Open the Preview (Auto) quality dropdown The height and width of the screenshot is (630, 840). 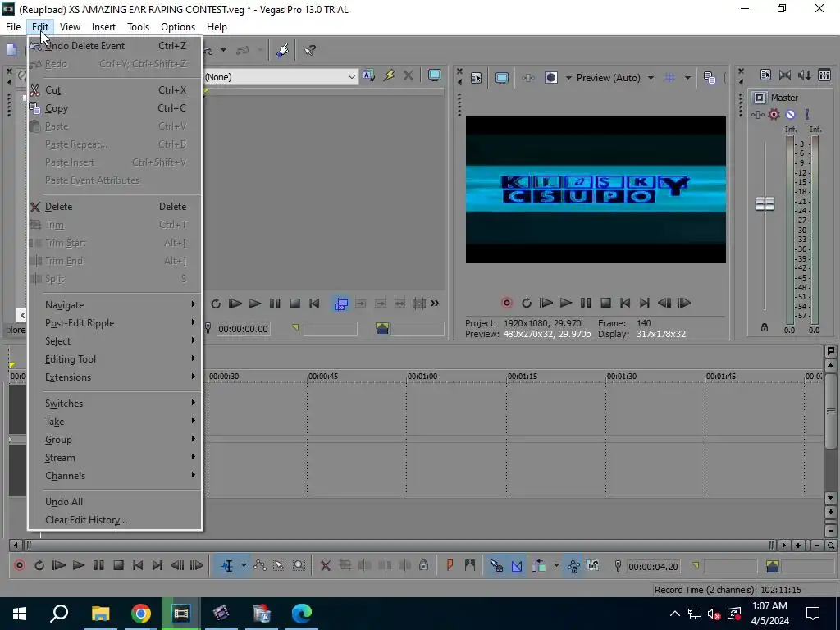pos(615,78)
